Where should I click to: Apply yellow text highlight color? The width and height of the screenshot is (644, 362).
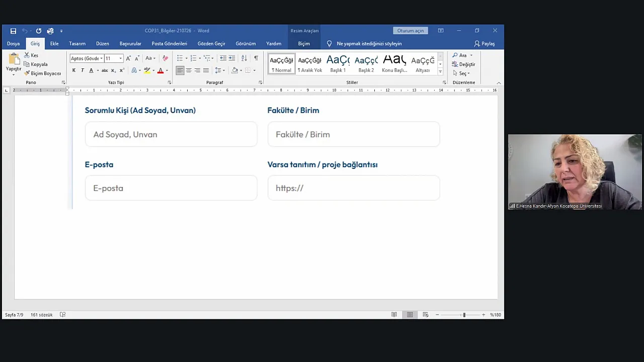click(x=146, y=70)
